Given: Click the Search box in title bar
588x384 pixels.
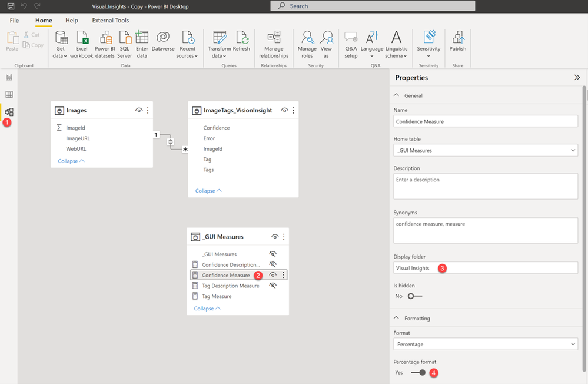Looking at the screenshot, I should click(373, 6).
